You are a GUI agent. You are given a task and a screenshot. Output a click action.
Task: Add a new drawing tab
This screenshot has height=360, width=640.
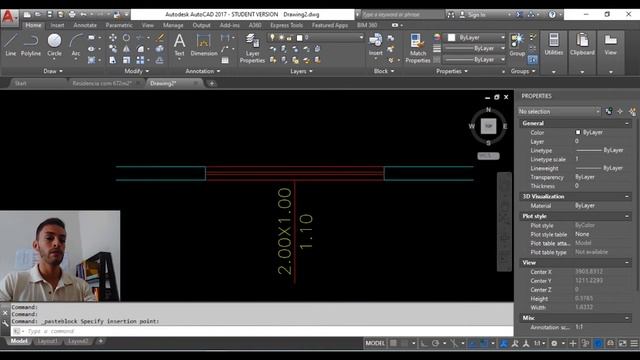[x=212, y=83]
